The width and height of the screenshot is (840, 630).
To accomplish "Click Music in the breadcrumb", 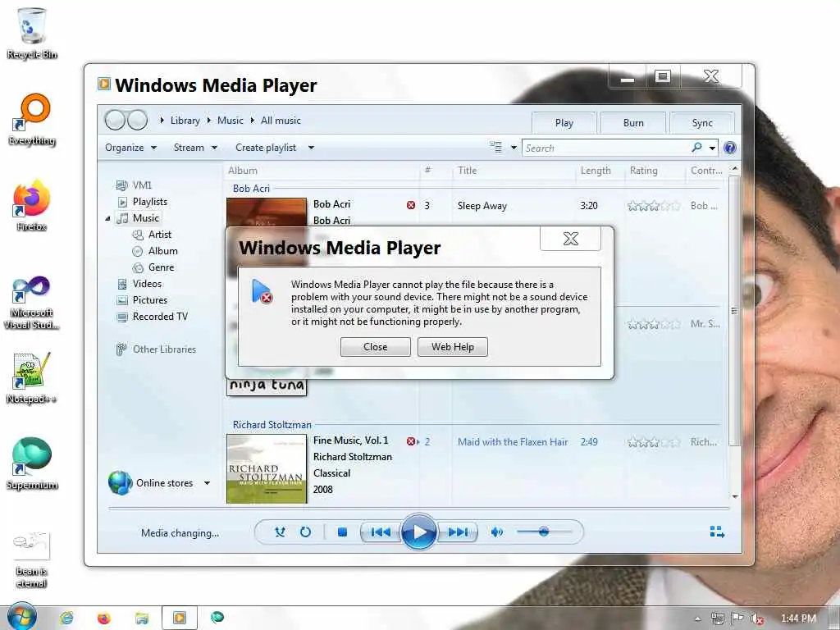I will (x=231, y=121).
